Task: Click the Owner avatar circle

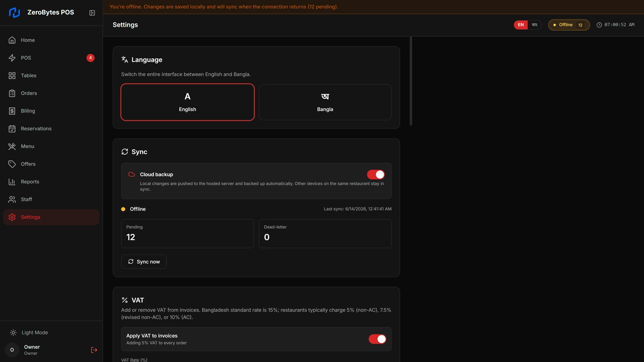Action: tap(12, 350)
